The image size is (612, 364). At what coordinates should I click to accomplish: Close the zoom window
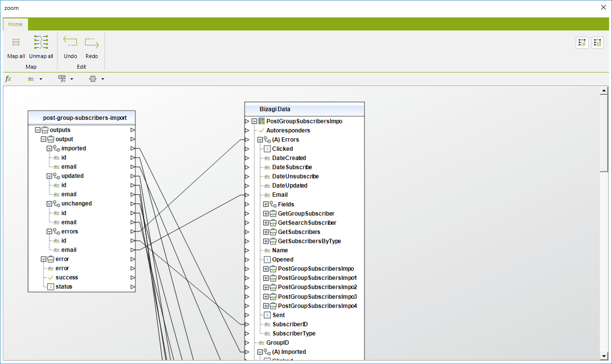point(603,7)
